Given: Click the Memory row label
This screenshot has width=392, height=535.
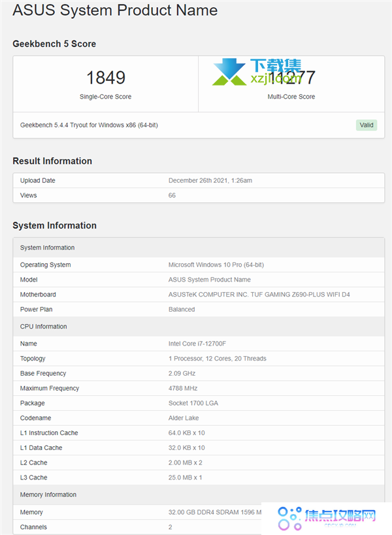Looking at the screenshot, I should click(x=31, y=513).
